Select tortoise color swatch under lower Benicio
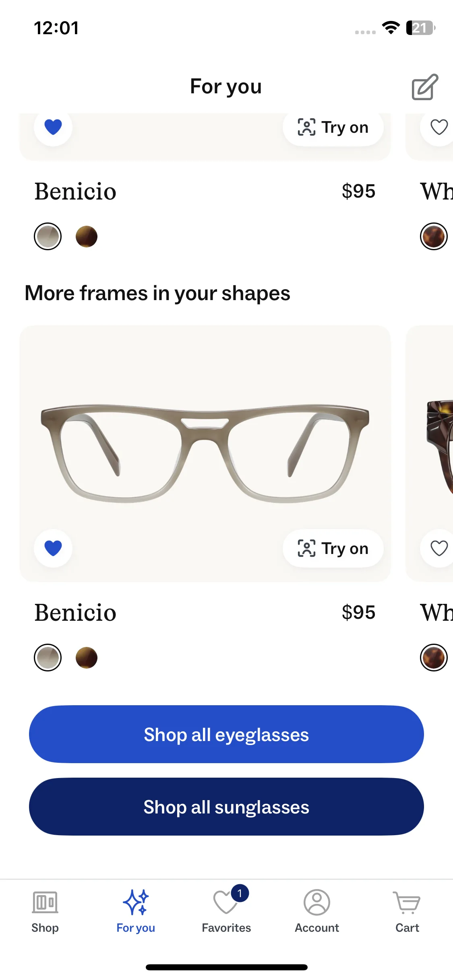Viewport: 453px width, 980px height. pyautogui.click(x=87, y=658)
